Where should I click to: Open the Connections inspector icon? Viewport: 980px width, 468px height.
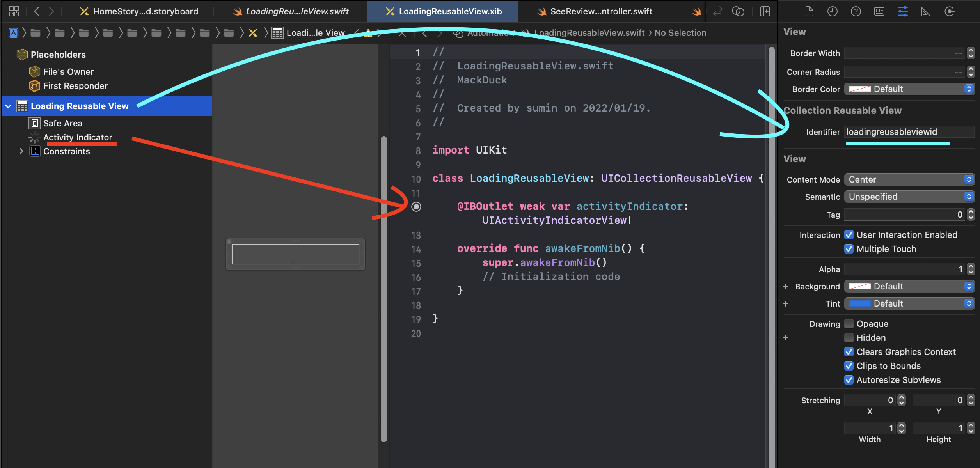pos(949,12)
